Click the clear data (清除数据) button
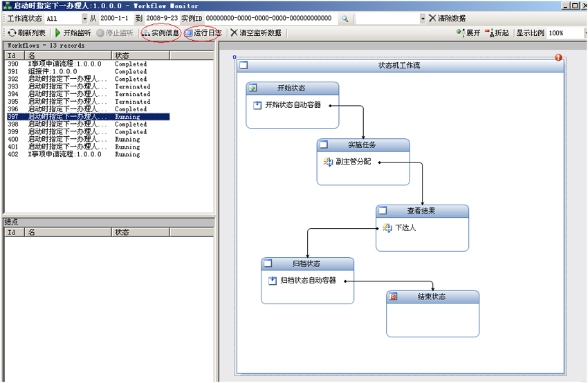588x383 pixels. (447, 19)
